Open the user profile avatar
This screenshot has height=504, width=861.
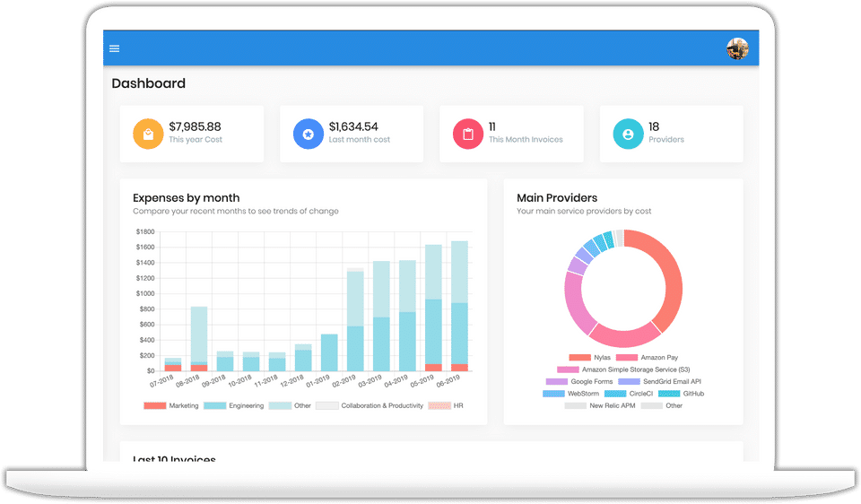tap(737, 48)
